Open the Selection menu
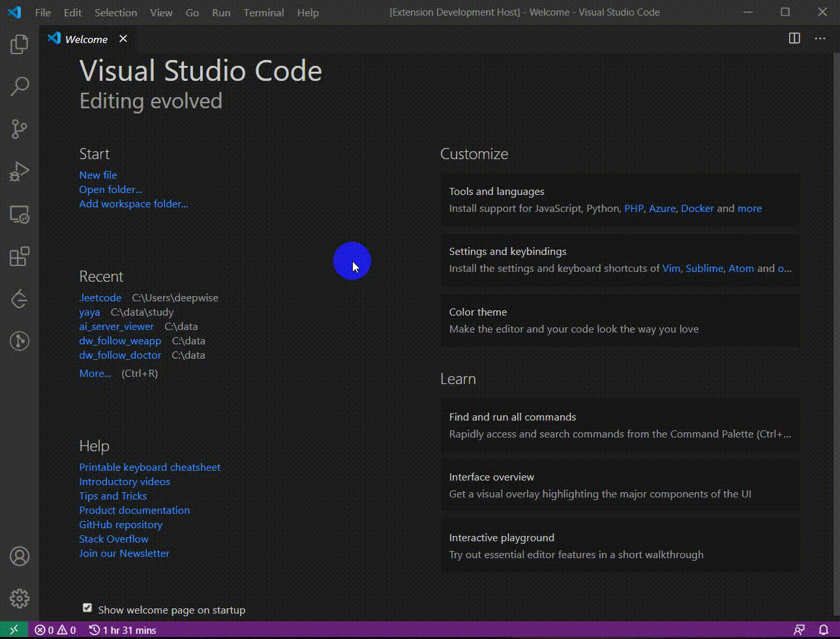 [x=115, y=12]
